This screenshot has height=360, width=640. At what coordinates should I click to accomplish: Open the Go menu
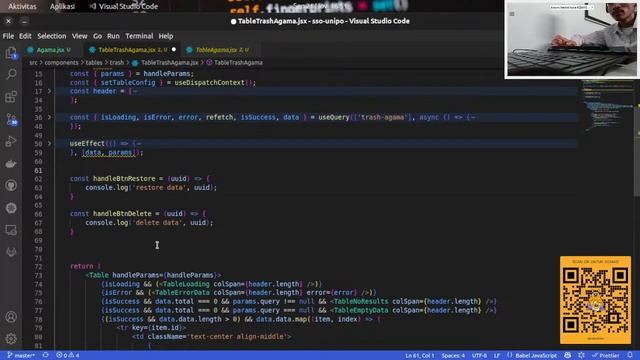[97, 36]
